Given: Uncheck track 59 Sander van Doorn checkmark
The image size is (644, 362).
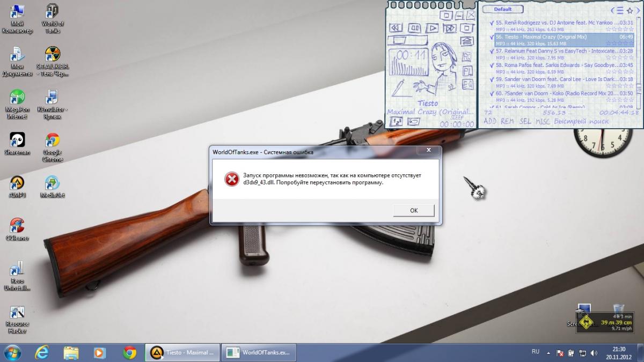Looking at the screenshot, I should pyautogui.click(x=492, y=79).
